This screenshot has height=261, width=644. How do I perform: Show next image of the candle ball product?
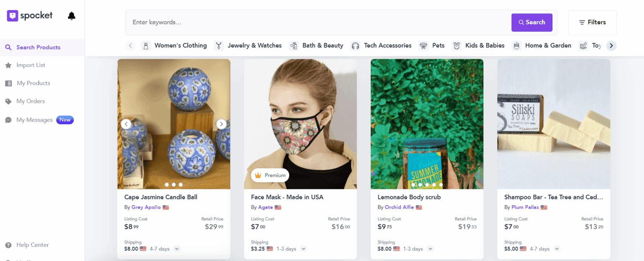221,124
